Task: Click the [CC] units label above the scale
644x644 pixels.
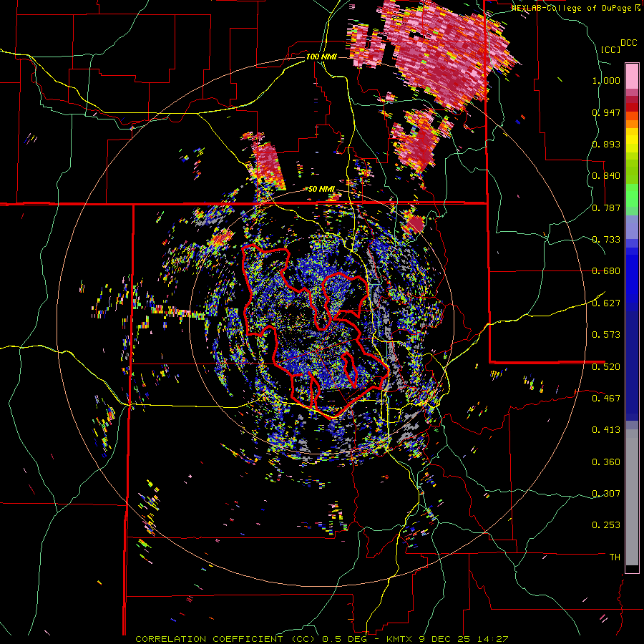Action: pyautogui.click(x=610, y=49)
